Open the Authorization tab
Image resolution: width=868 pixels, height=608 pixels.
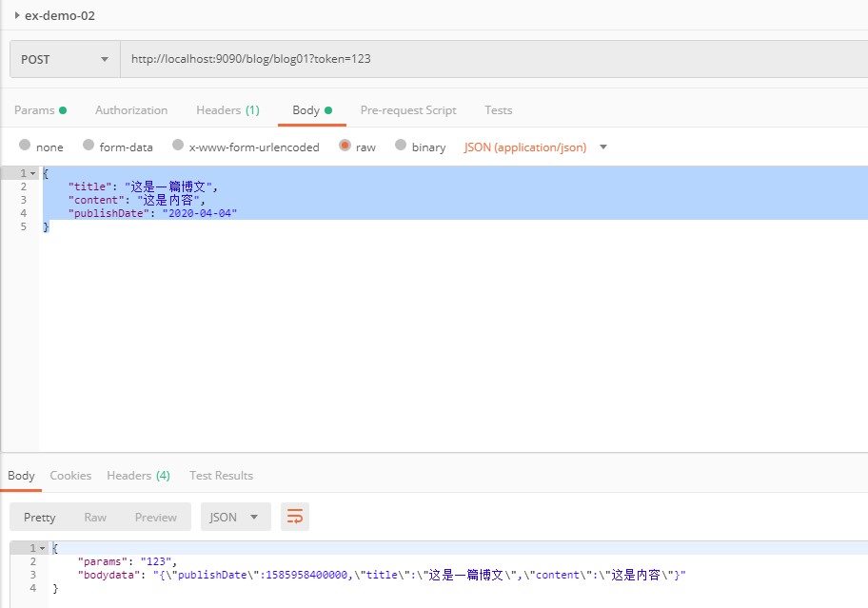130,109
